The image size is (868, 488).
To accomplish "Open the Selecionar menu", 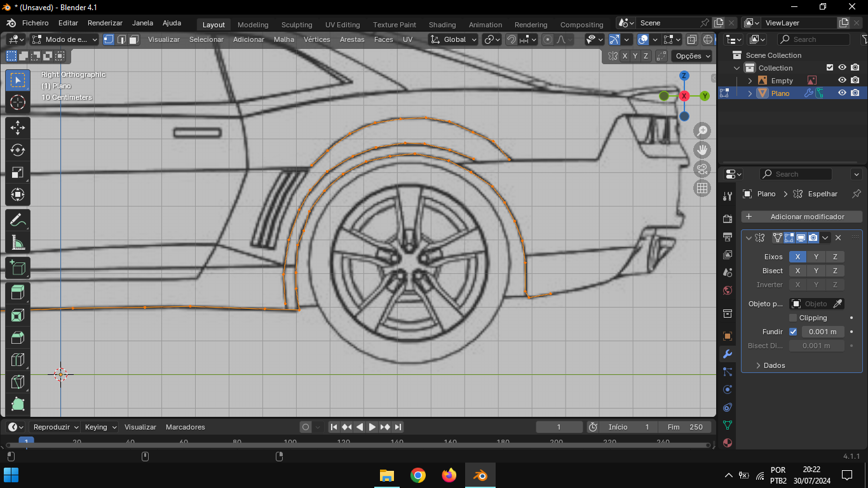I will (207, 39).
